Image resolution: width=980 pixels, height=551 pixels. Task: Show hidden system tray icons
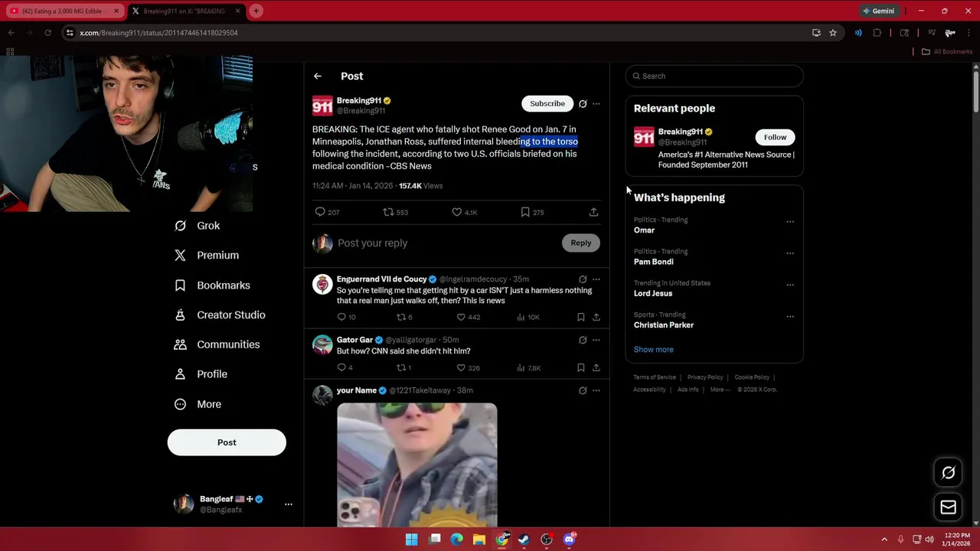[884, 540]
